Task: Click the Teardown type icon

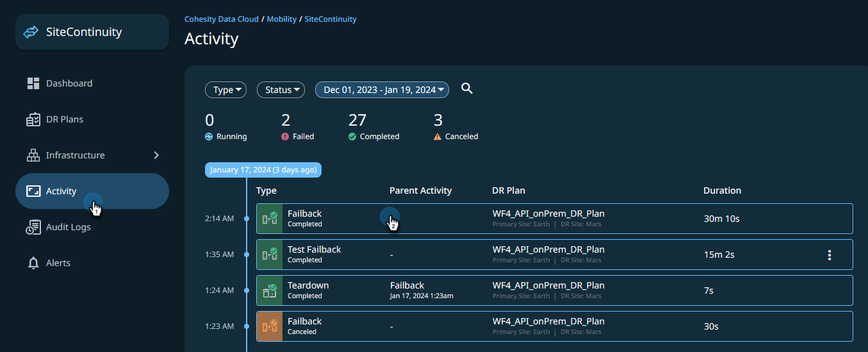Action: [270, 290]
